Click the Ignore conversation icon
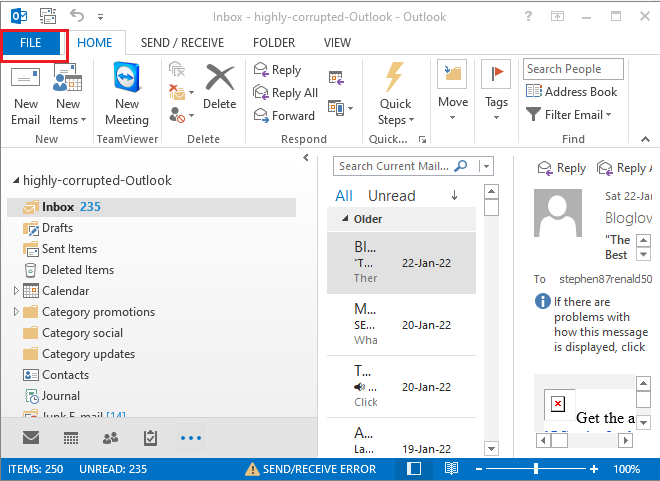This screenshot has height=481, width=660. tap(177, 69)
